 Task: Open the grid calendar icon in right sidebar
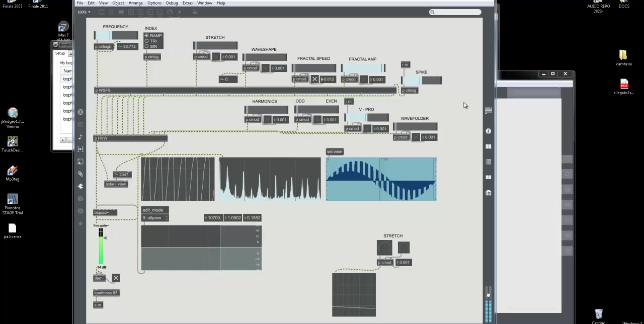click(x=488, y=110)
